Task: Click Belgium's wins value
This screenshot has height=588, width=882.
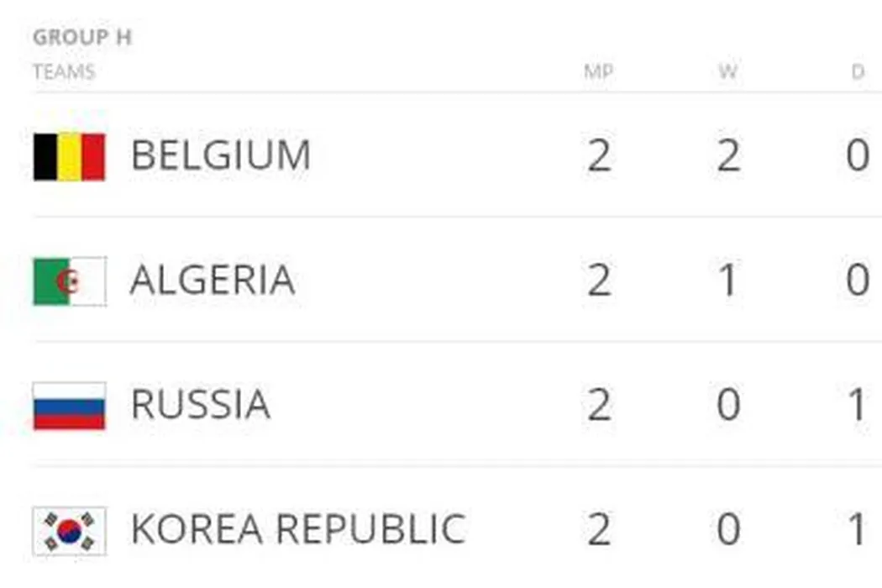Action: 728,157
